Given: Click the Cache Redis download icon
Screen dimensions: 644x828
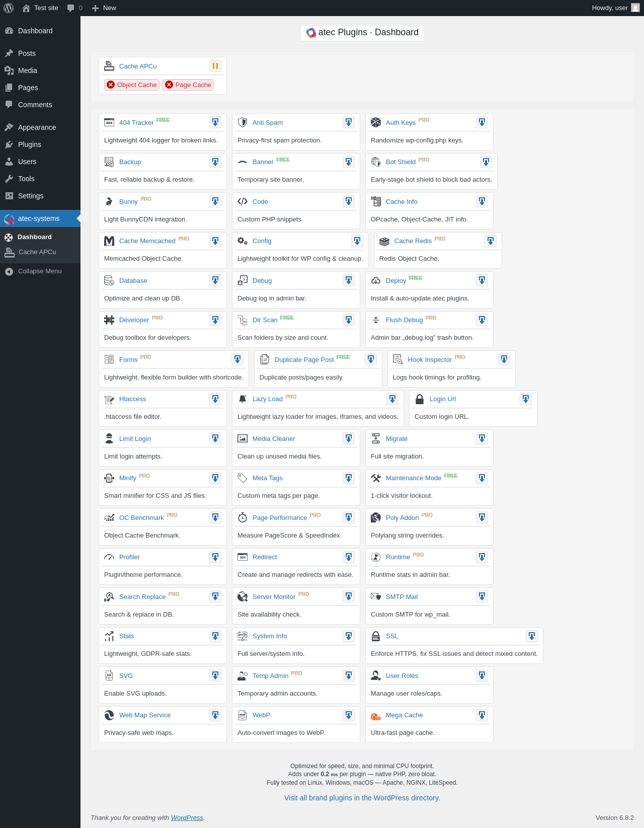Looking at the screenshot, I should pyautogui.click(x=491, y=241).
